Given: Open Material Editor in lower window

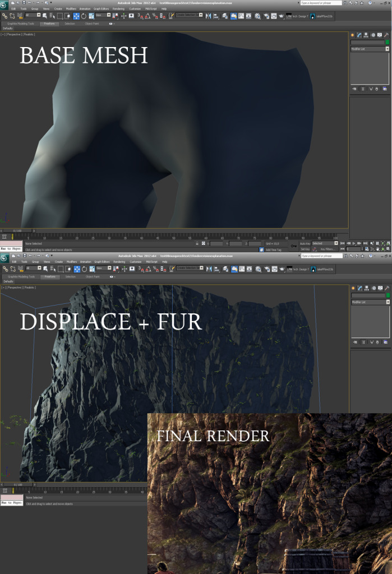Looking at the screenshot, I should click(259, 269).
